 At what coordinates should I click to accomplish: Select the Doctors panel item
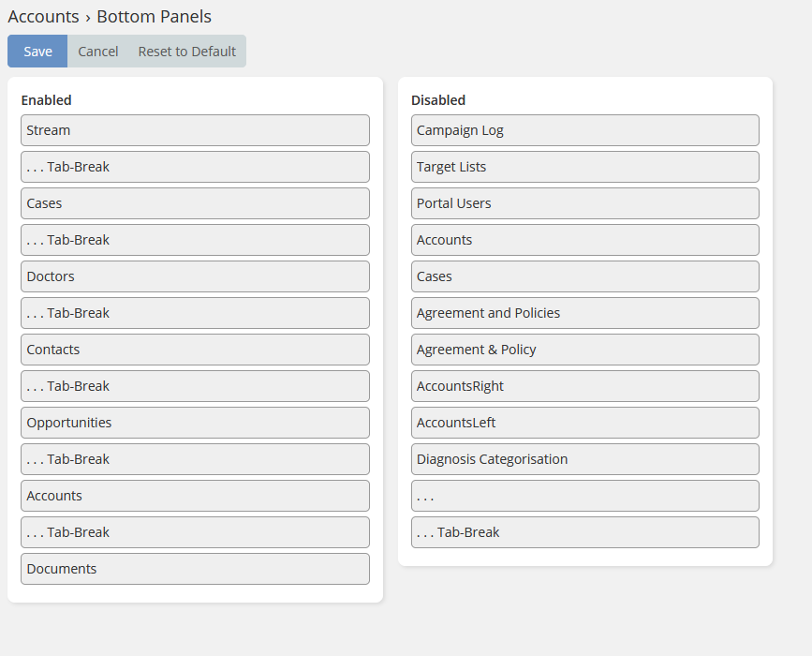coord(195,276)
